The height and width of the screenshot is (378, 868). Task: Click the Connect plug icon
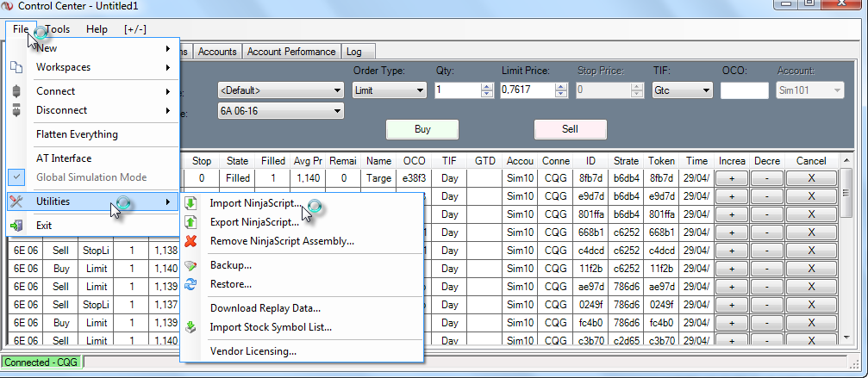(x=16, y=91)
